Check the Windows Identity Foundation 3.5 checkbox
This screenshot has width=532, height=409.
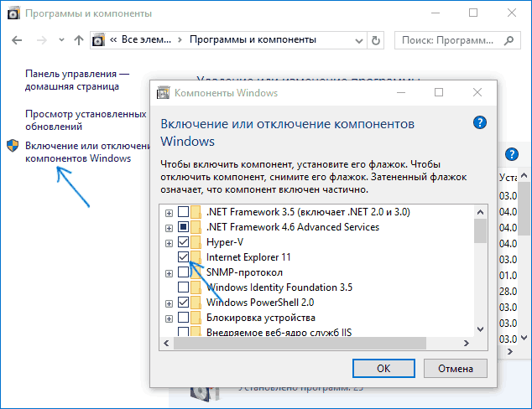(x=183, y=287)
